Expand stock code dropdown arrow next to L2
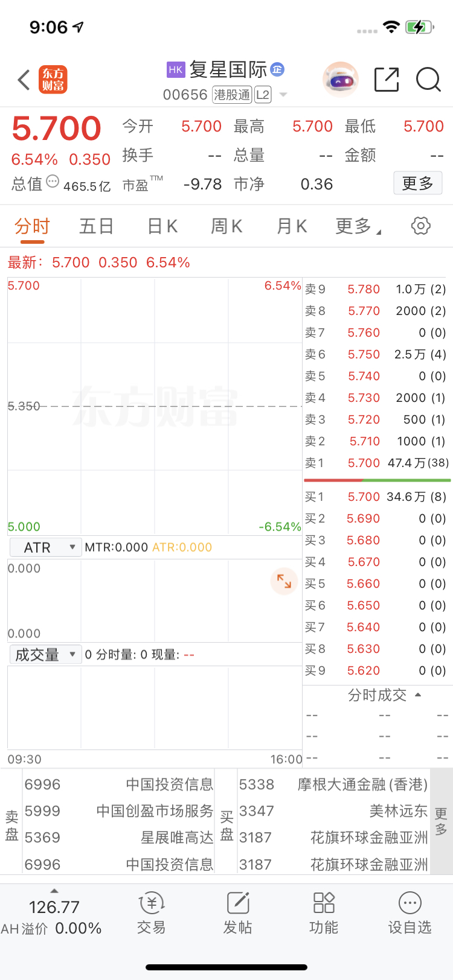This screenshot has height=980, width=453. click(283, 95)
